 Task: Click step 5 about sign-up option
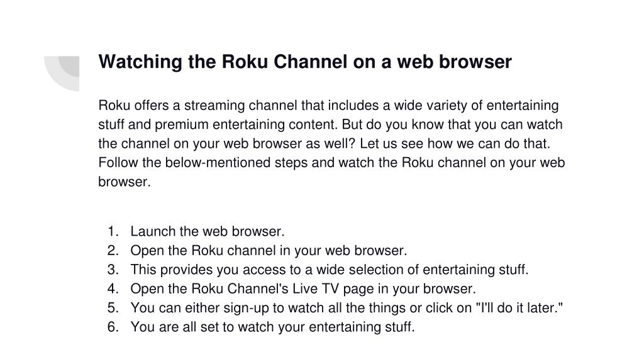coord(347,308)
